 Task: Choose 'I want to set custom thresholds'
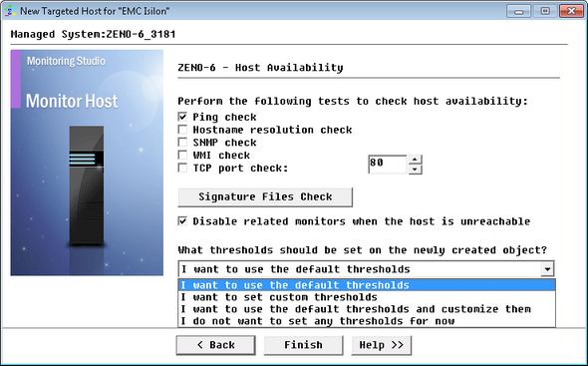click(x=367, y=297)
